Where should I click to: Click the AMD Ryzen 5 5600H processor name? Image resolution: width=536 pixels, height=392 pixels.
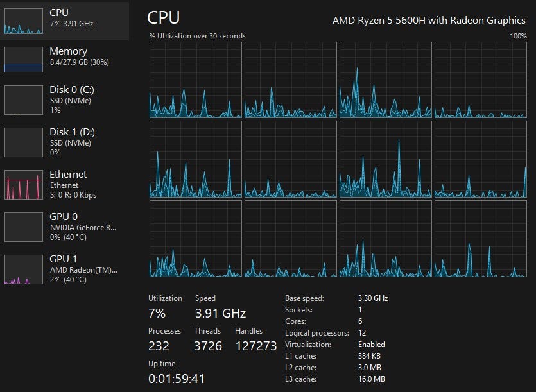pyautogui.click(x=429, y=21)
